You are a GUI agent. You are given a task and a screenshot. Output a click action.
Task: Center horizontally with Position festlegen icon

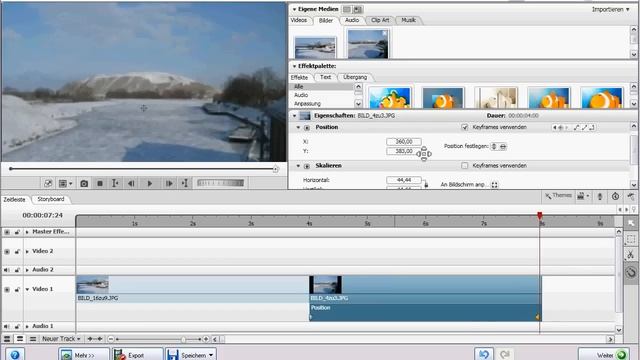(503, 146)
